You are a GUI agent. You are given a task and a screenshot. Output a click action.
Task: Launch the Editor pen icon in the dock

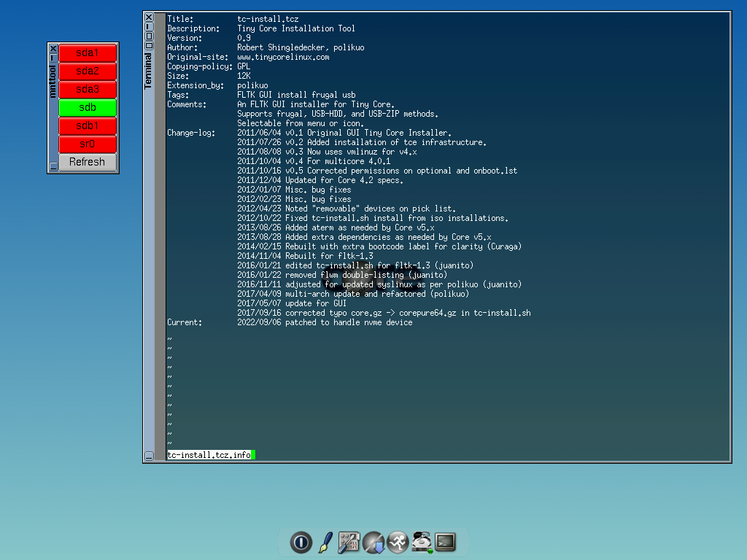coord(325,542)
